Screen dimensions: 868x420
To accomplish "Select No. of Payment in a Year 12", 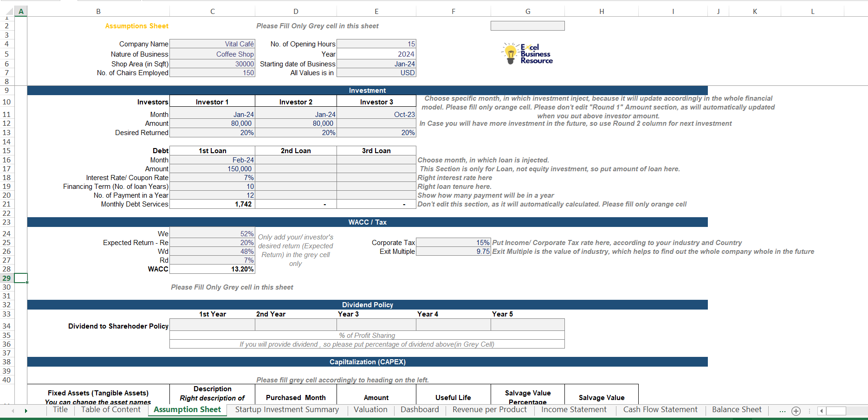I will (x=212, y=195).
